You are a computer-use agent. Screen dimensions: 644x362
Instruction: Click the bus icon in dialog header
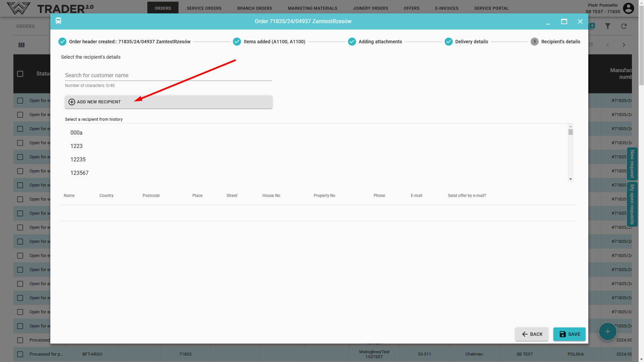pos(58,21)
